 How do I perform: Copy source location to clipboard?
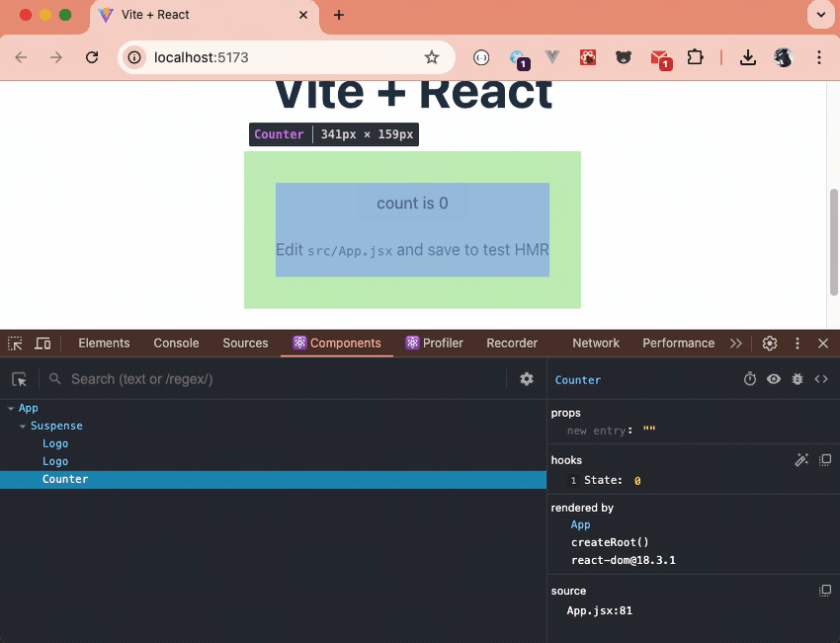coord(825,591)
